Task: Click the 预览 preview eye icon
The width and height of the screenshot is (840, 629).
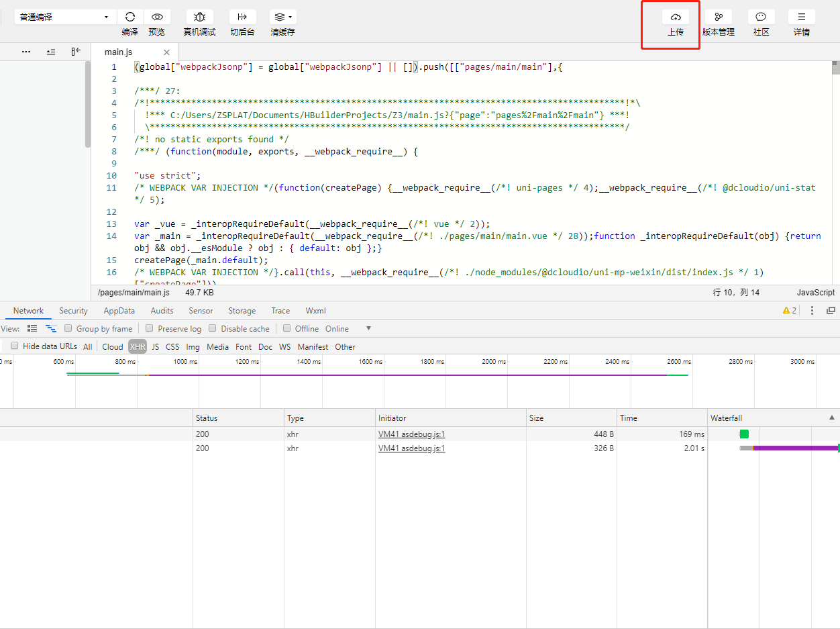Action: coord(157,17)
